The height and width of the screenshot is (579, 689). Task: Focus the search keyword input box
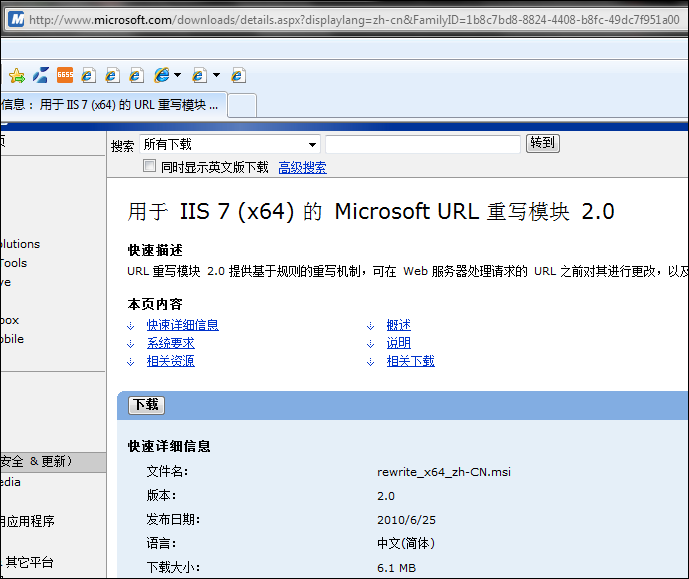click(x=423, y=144)
